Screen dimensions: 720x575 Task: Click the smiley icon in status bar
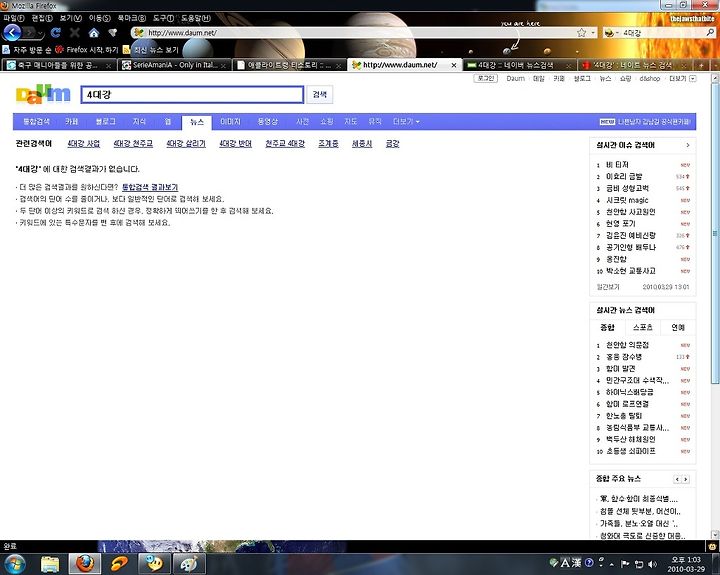(712, 547)
